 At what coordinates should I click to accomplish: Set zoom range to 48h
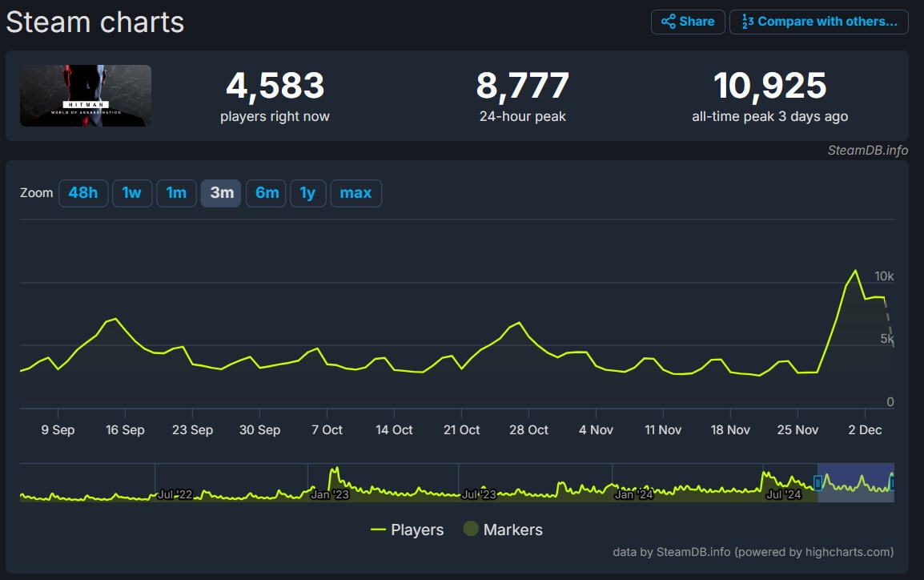(x=83, y=193)
